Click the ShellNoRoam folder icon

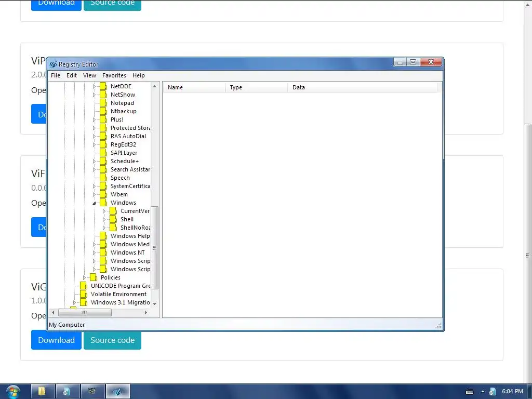(113, 228)
